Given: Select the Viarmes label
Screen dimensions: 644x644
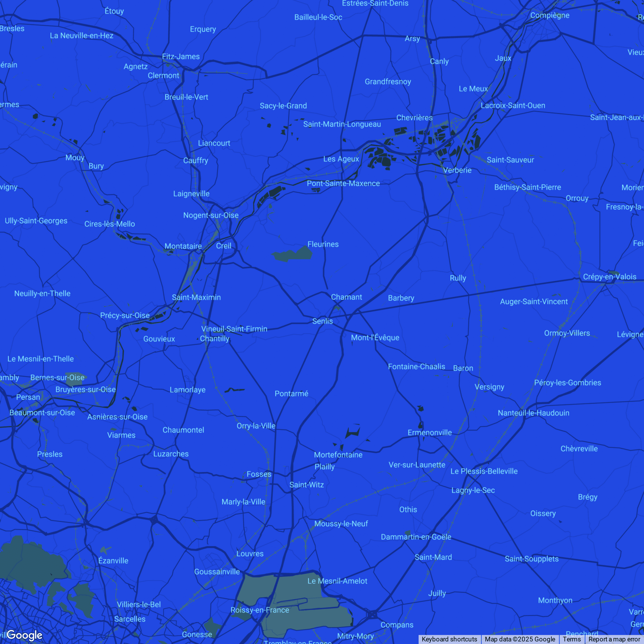Looking at the screenshot, I should [121, 435].
